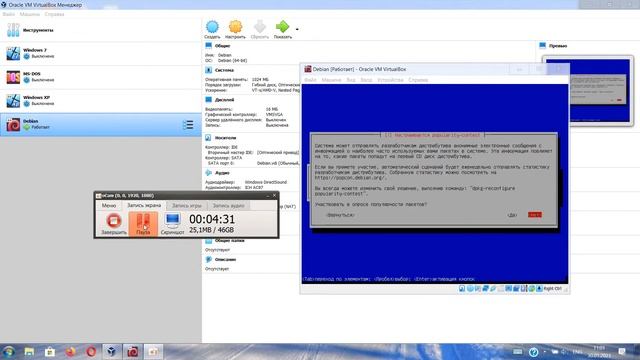
Task: Choose <Да> in the popularity-contest dialog
Action: tap(512, 215)
